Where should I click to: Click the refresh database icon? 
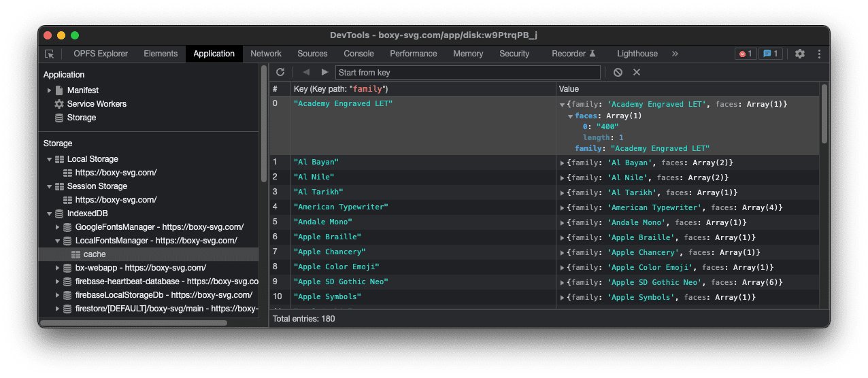coord(280,72)
